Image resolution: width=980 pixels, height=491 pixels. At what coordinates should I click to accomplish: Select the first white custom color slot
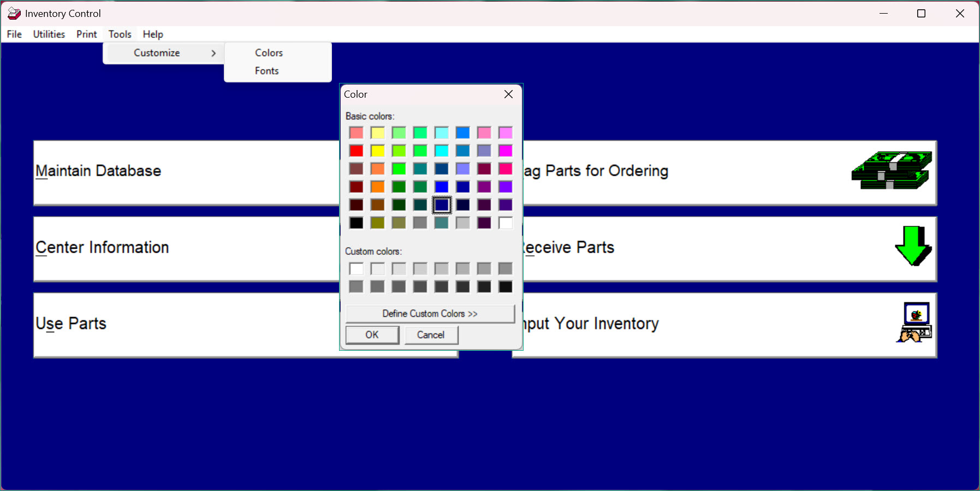pyautogui.click(x=356, y=268)
